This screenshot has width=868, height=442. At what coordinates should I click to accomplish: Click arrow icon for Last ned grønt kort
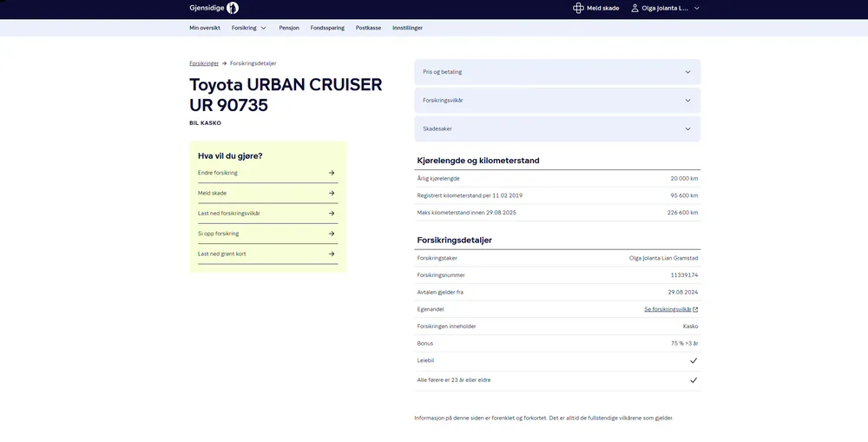tap(332, 254)
